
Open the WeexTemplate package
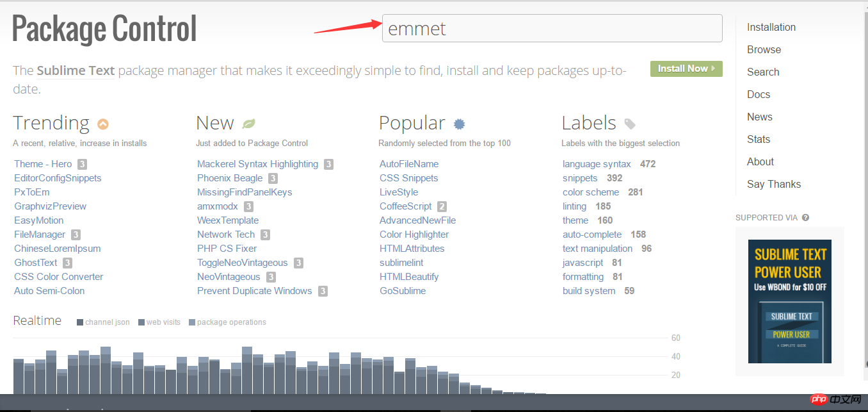[x=227, y=220]
